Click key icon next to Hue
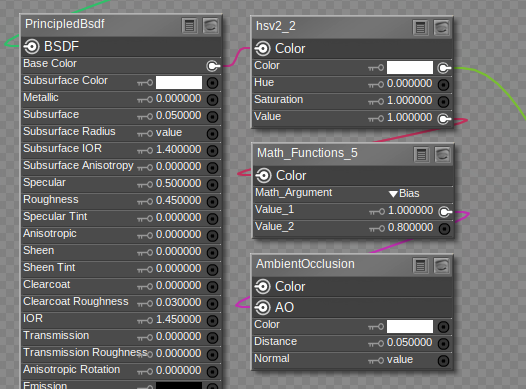The width and height of the screenshot is (526, 389). tap(376, 85)
